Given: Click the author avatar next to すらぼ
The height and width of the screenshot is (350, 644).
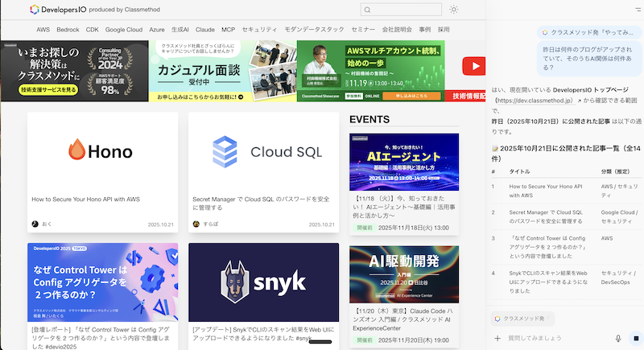Looking at the screenshot, I should (x=195, y=224).
